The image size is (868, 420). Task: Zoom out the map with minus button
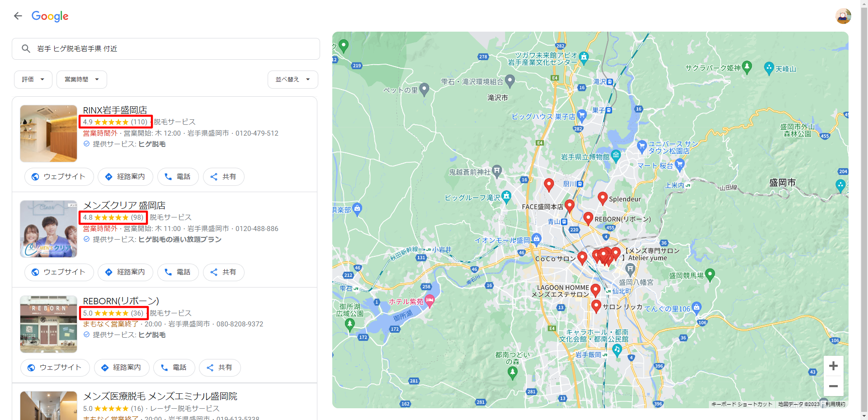833,386
